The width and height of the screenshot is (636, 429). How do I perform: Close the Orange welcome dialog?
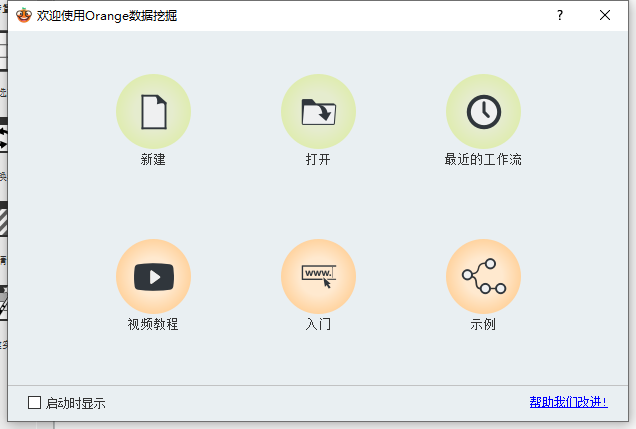(x=605, y=15)
